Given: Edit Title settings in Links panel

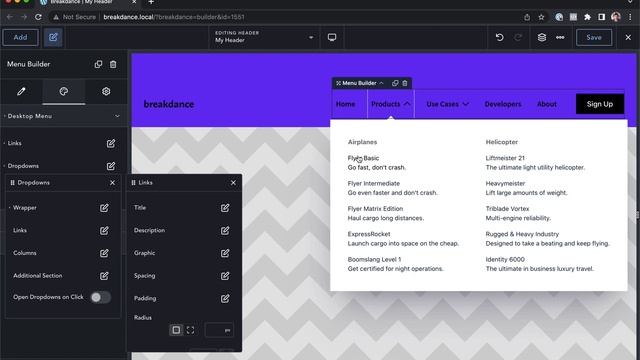Looking at the screenshot, I should coord(225,208).
